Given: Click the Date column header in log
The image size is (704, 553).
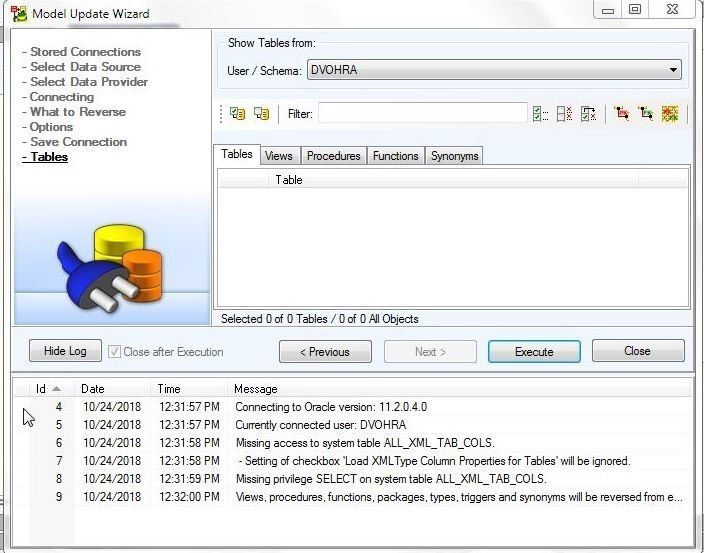Looking at the screenshot, I should pyautogui.click(x=112, y=389).
